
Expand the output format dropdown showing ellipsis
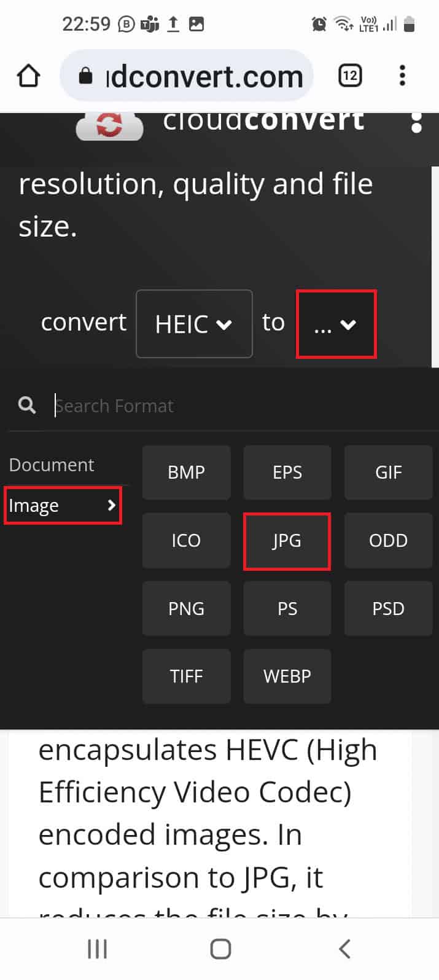coord(336,324)
